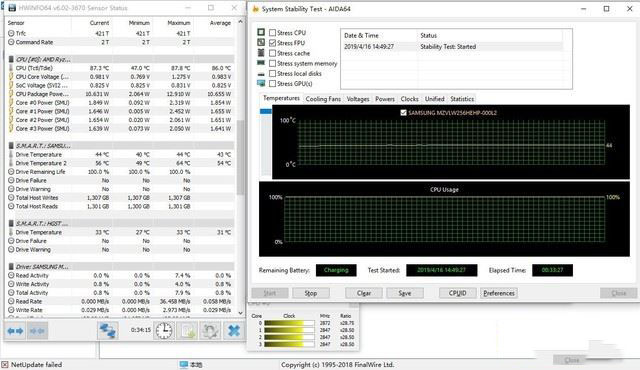Stop the stability test
640x370 pixels.
311,293
